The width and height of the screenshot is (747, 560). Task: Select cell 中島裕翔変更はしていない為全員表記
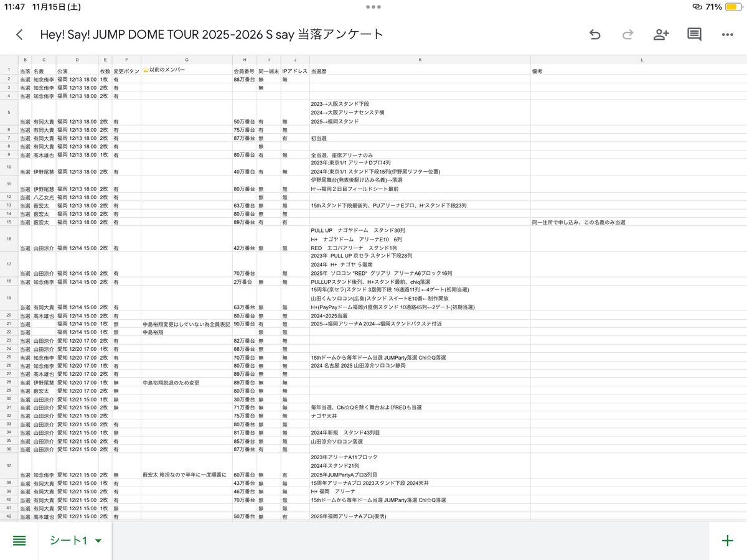187,324
